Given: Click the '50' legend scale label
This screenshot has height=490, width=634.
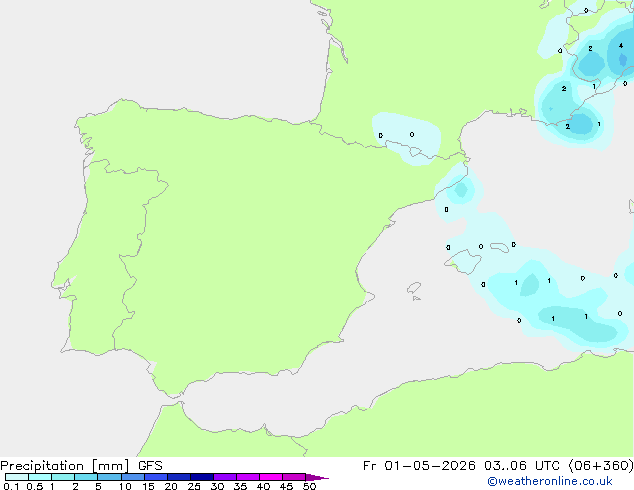Looking at the screenshot, I should coord(309,486).
